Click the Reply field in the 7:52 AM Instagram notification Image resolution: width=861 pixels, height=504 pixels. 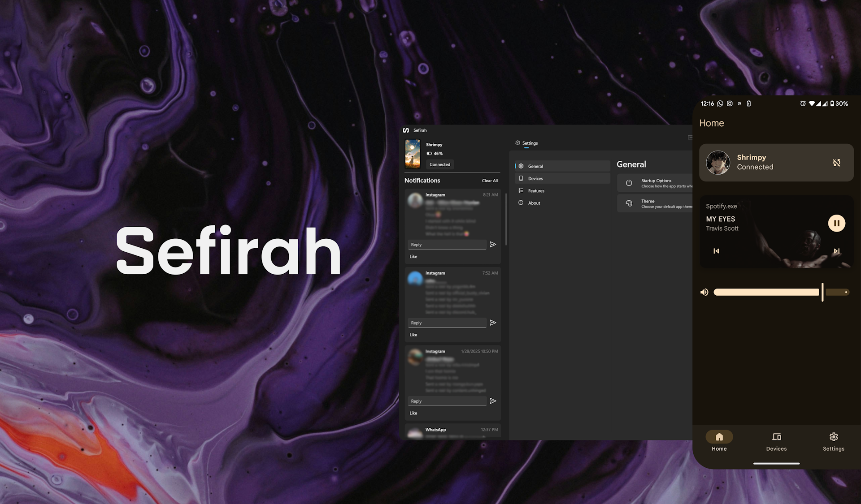coord(447,323)
